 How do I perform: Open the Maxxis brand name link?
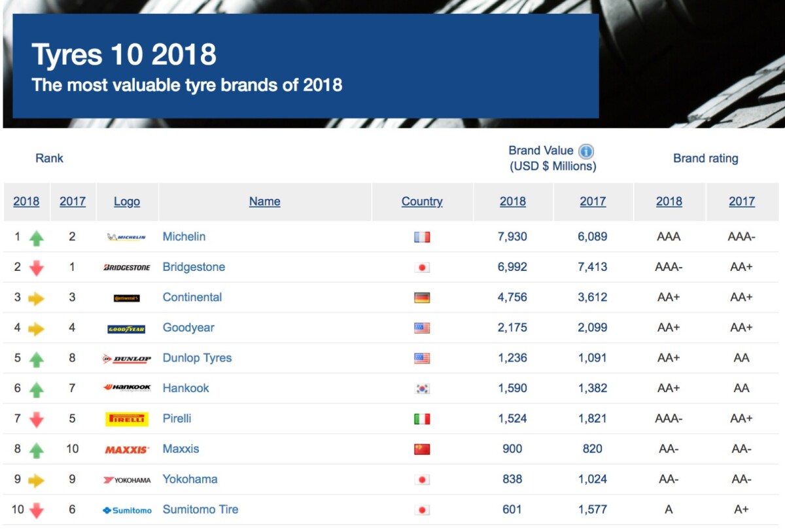[x=181, y=449]
